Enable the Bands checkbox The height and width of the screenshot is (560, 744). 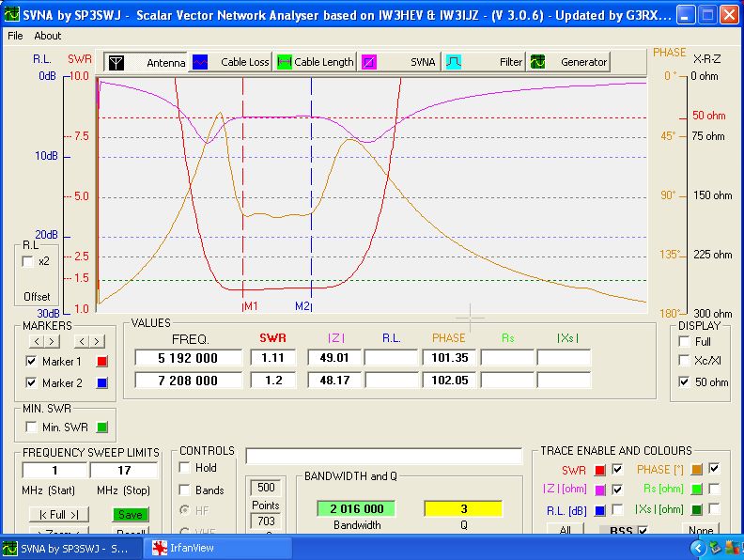[185, 490]
